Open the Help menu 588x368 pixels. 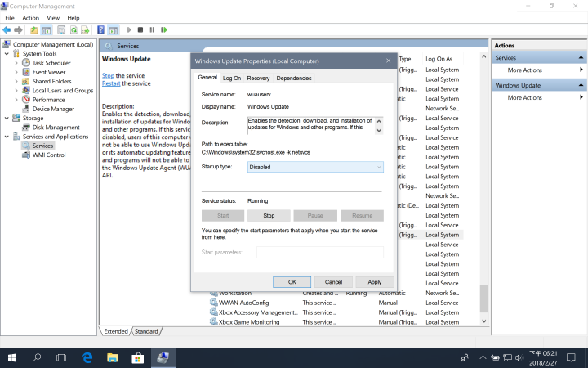click(x=73, y=18)
